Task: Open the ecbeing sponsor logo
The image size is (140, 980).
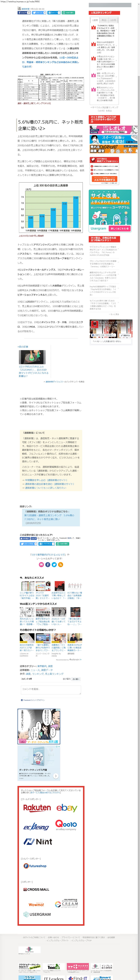Action: (36, 827)
